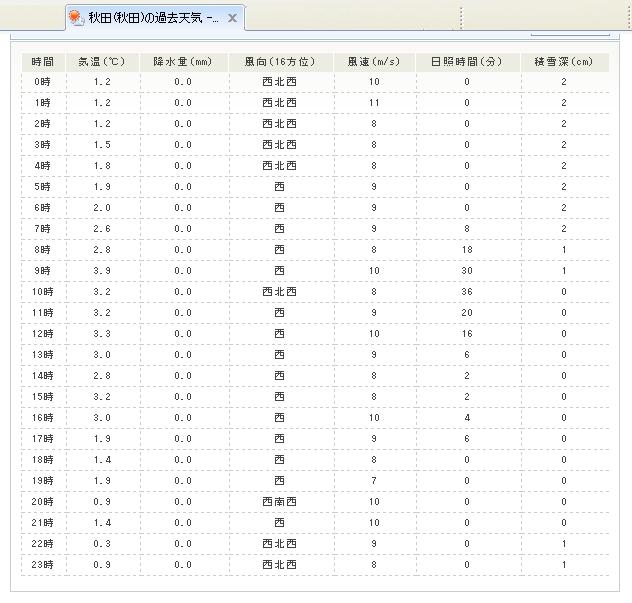Click wind speed 7 in the 19時 row
Viewport: 632px width, 603px height.
(374, 480)
